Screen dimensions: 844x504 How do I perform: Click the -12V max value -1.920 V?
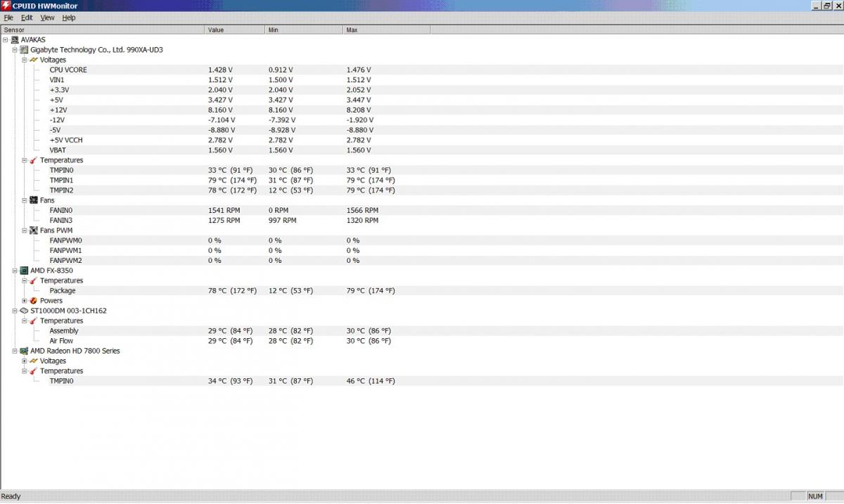click(x=360, y=120)
